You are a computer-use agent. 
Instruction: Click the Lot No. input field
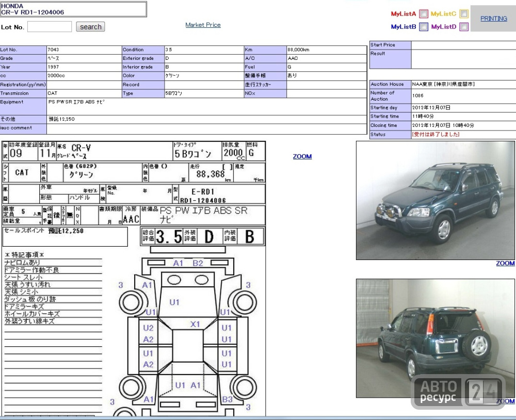click(x=50, y=27)
